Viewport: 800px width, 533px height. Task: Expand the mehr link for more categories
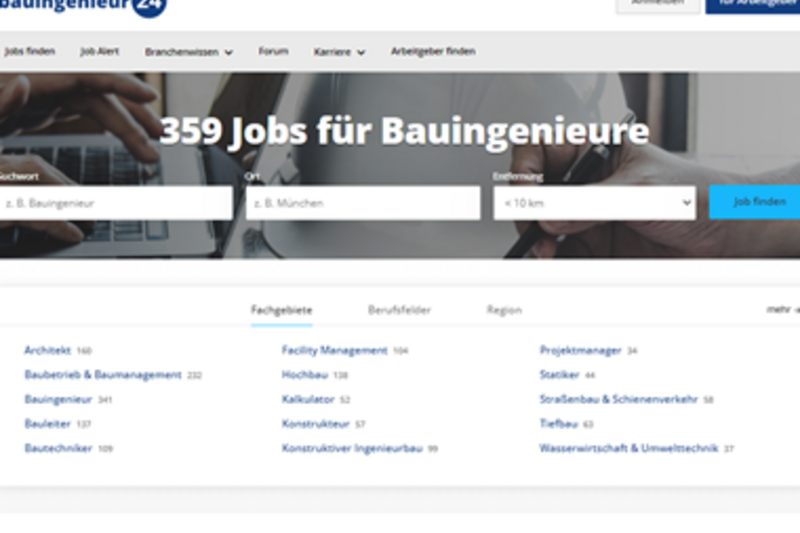click(781, 310)
